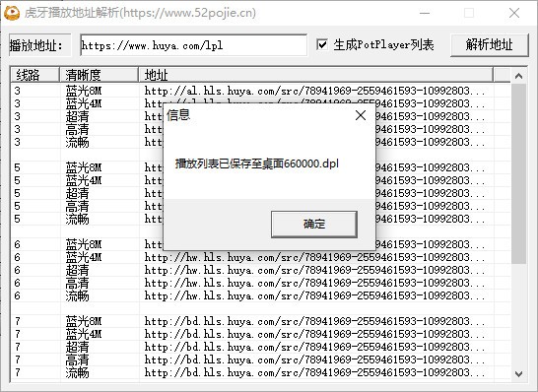Close the main window with X

click(x=514, y=13)
